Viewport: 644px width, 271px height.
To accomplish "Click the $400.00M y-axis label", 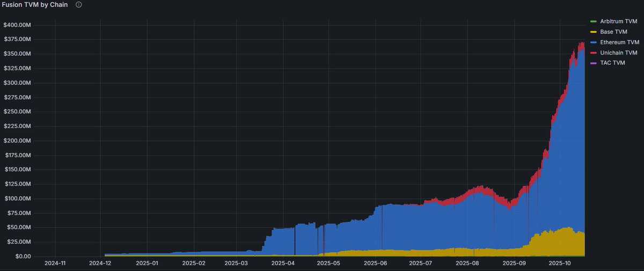I will tap(17, 25).
